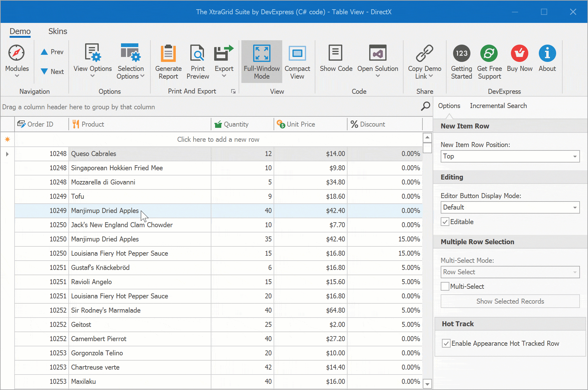
Task: Open the Generate Report tool
Action: [x=168, y=60]
